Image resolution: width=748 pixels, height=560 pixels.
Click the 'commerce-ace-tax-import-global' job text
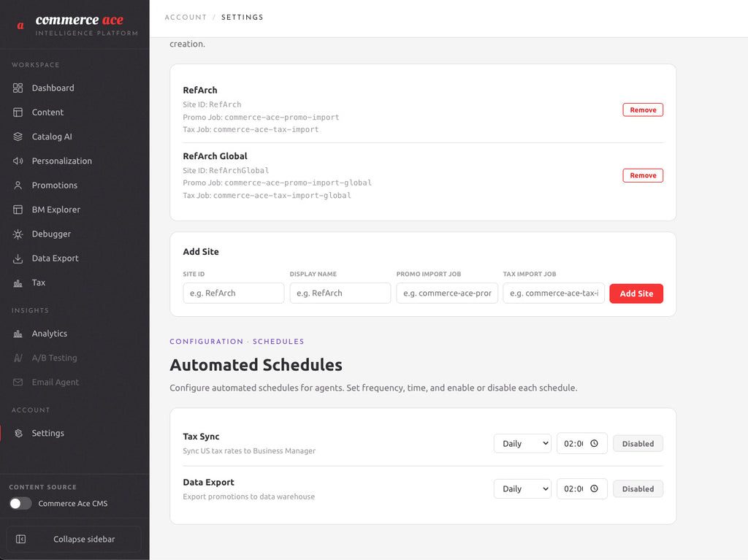coord(282,195)
